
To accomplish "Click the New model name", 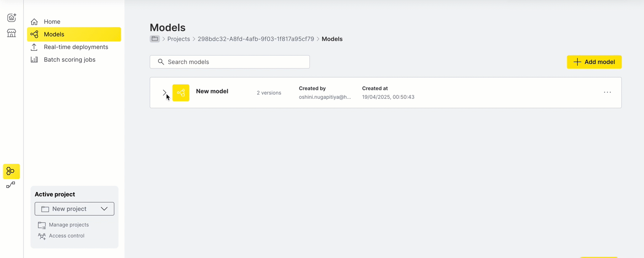I will click(212, 91).
